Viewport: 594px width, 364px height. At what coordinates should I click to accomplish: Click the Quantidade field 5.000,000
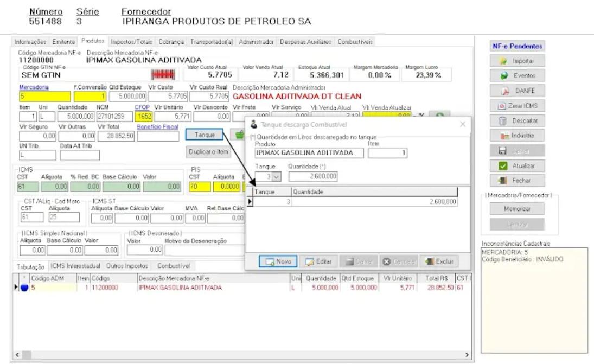[75, 116]
